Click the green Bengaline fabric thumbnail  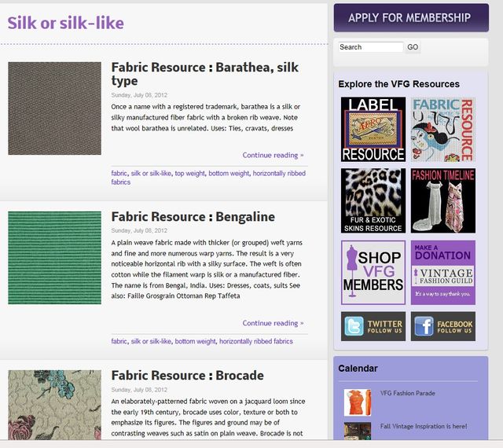(55, 258)
